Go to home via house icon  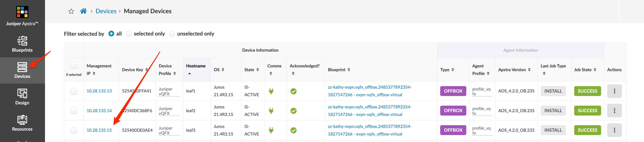(x=83, y=11)
